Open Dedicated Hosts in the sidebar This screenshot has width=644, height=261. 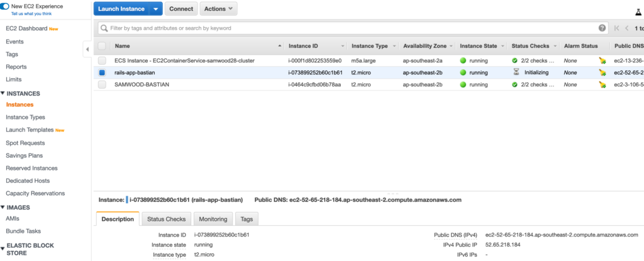[28, 180]
